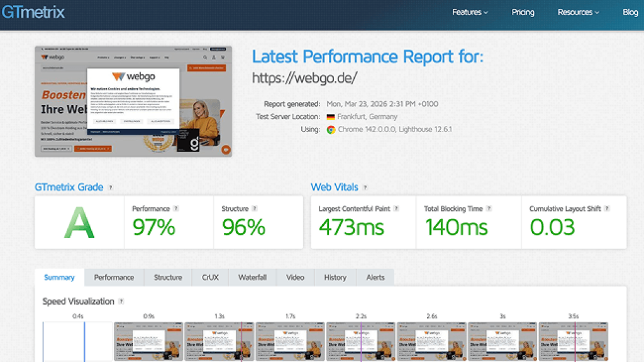Select the Summary tab

pyautogui.click(x=60, y=277)
